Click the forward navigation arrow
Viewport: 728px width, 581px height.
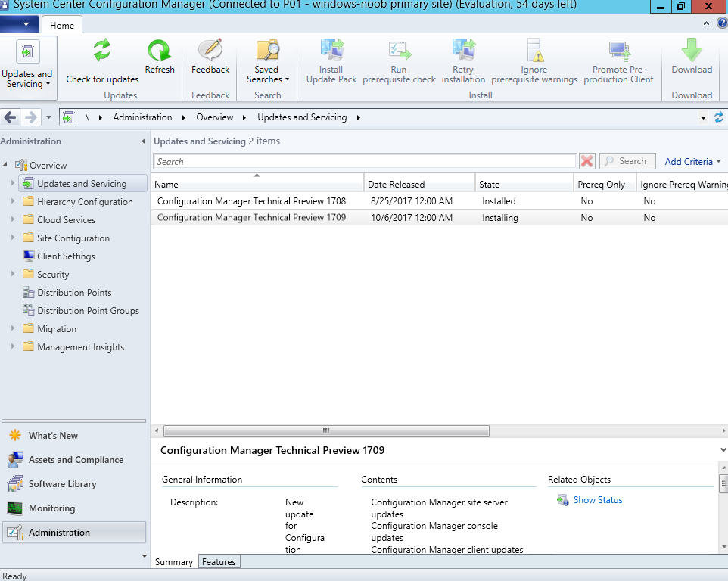(30, 117)
